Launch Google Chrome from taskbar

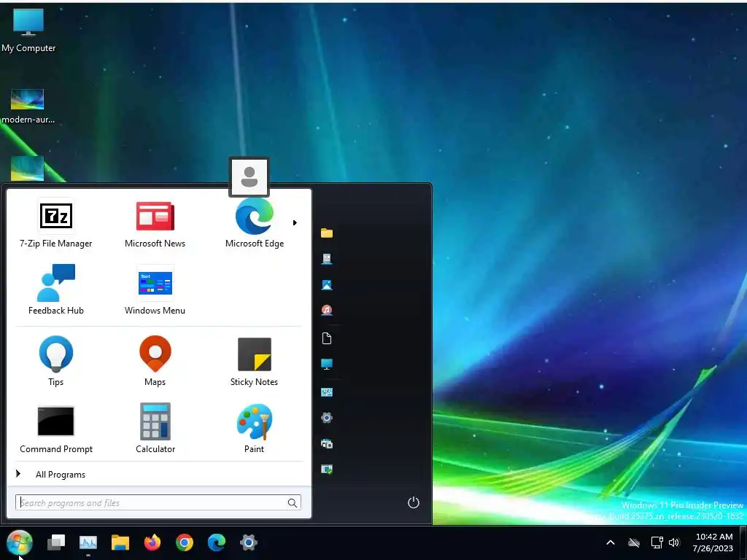coord(185,542)
